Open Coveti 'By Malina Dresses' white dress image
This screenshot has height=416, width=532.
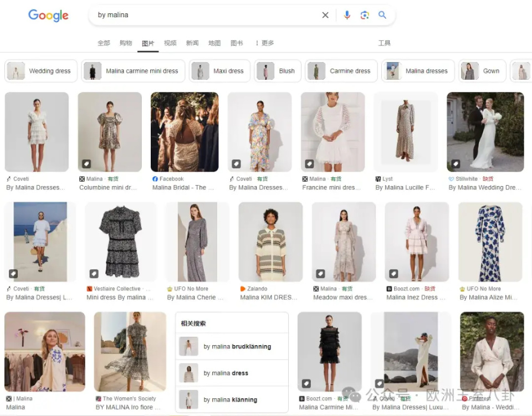[x=37, y=132]
